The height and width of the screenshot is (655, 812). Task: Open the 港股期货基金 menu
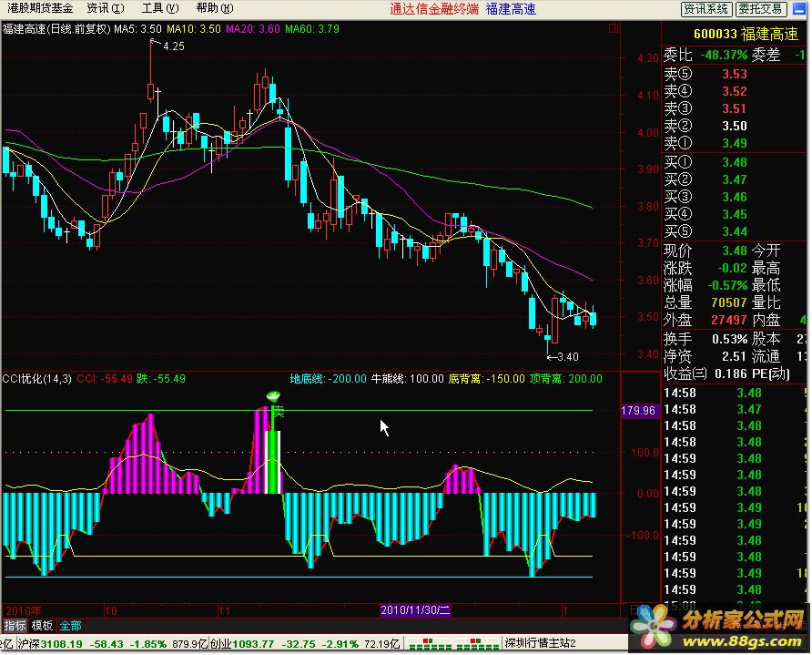(x=39, y=8)
